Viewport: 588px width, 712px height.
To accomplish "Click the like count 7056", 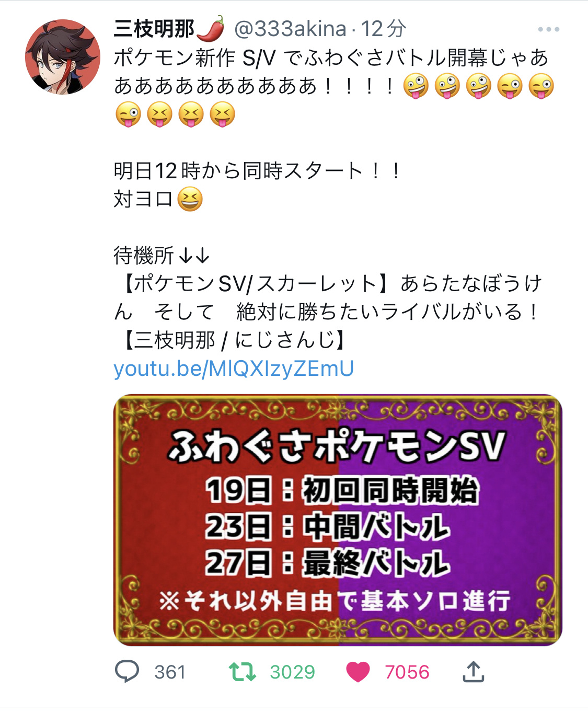I will 407,672.
